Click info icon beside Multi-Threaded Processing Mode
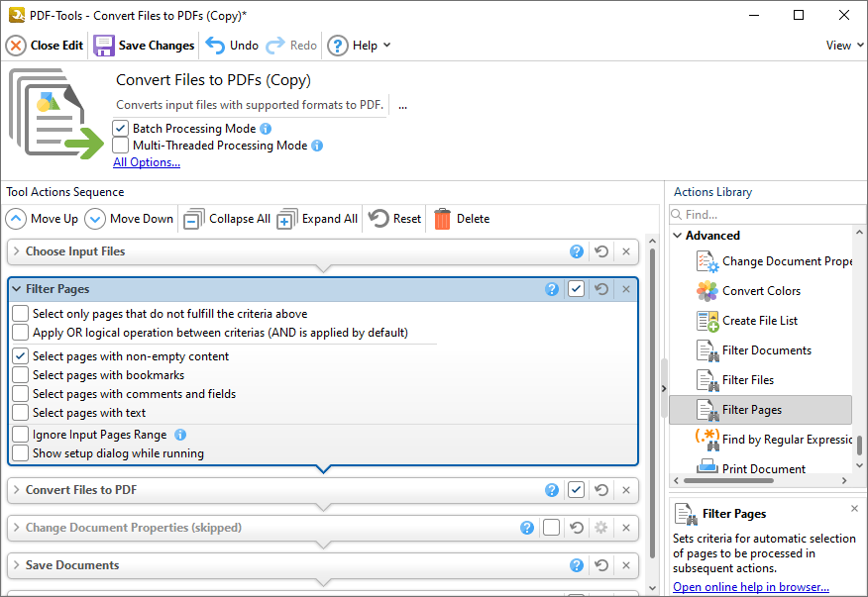The image size is (868, 597). pyautogui.click(x=317, y=146)
